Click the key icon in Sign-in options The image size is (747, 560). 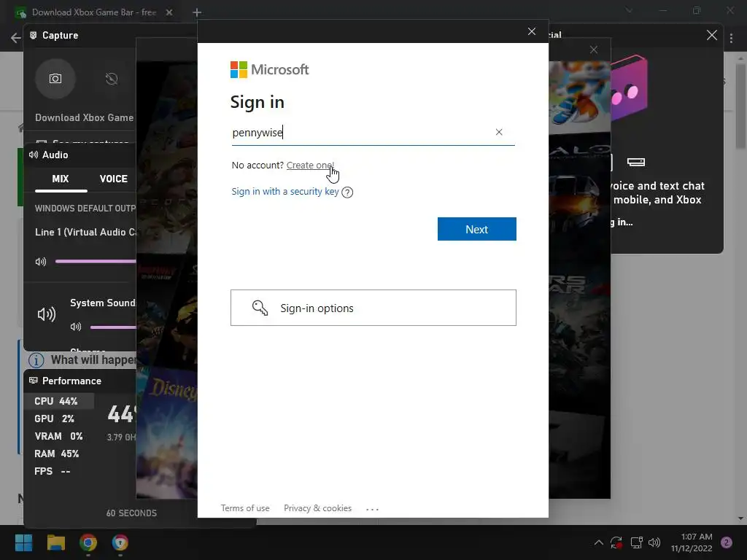pyautogui.click(x=260, y=308)
